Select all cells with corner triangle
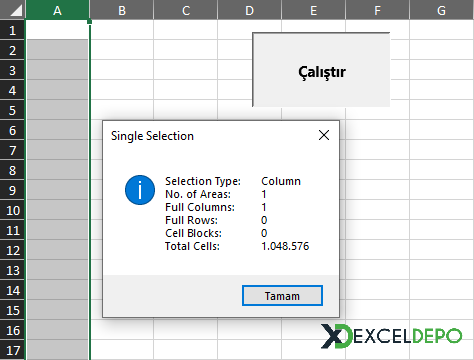This screenshot has height=360, width=474. pyautogui.click(x=12, y=10)
